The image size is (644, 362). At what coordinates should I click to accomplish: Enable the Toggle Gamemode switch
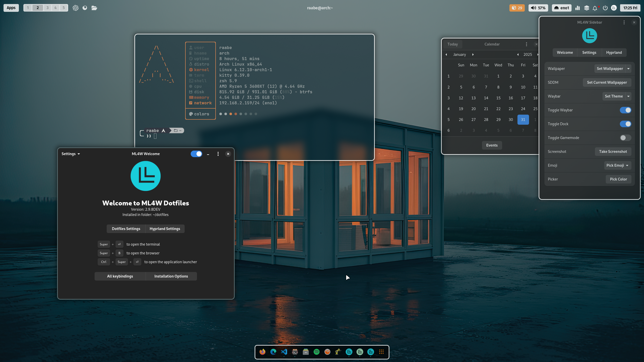tap(625, 138)
